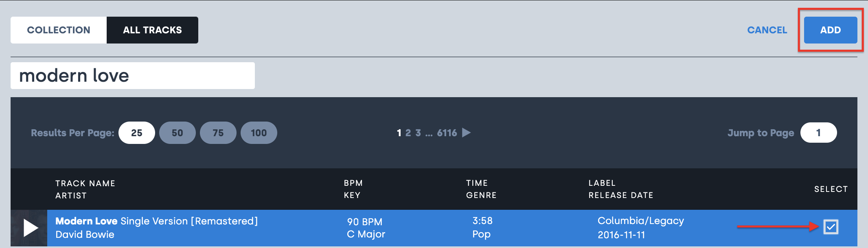Click the Track Name column header

85,183
